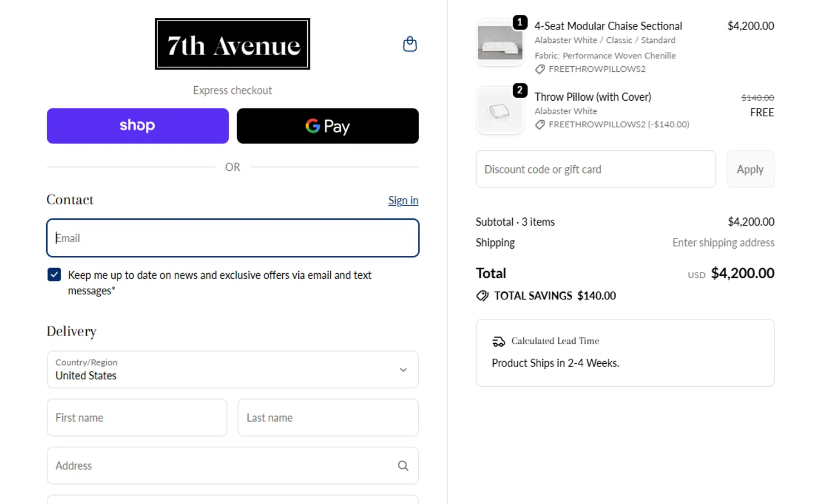This screenshot has height=504, width=835.
Task: Click the quantity badge 2 on the pillow
Action: pyautogui.click(x=520, y=90)
